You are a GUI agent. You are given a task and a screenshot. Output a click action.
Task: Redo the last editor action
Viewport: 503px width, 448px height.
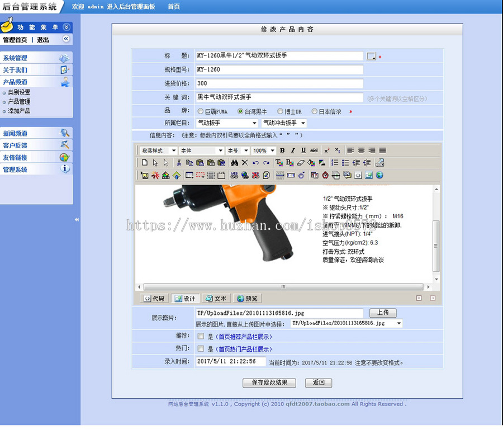point(266,163)
